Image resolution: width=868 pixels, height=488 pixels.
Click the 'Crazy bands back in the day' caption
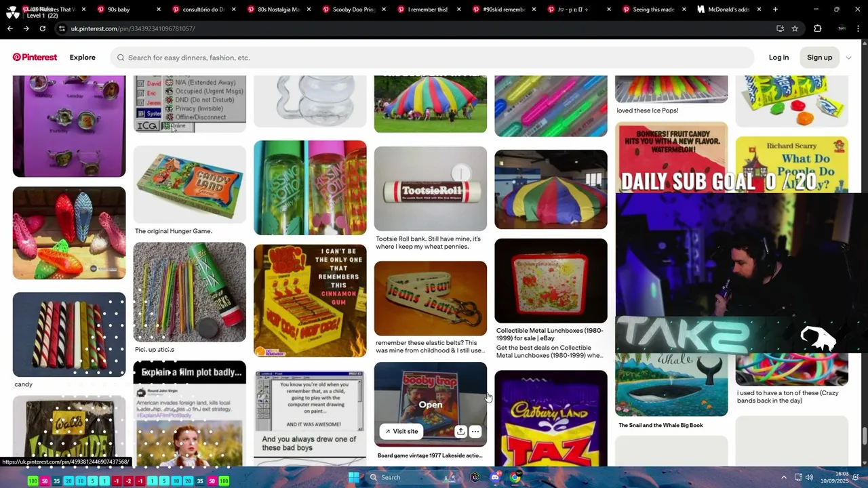(788, 396)
